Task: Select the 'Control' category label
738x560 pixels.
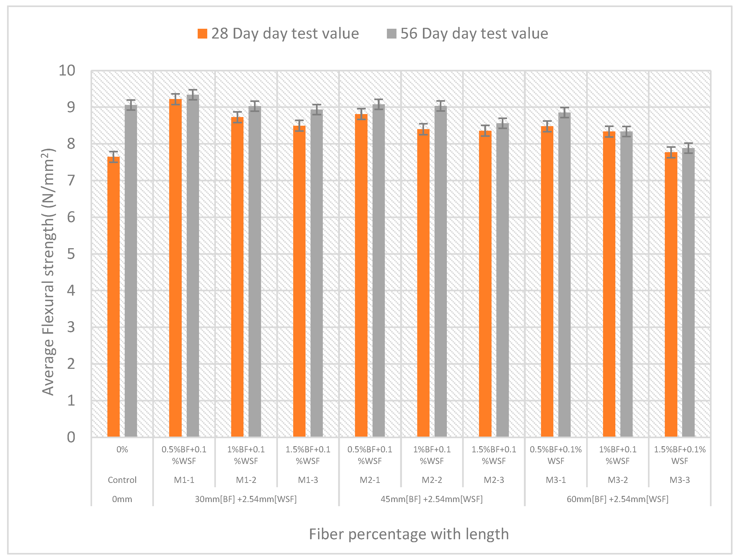Action: (x=122, y=480)
